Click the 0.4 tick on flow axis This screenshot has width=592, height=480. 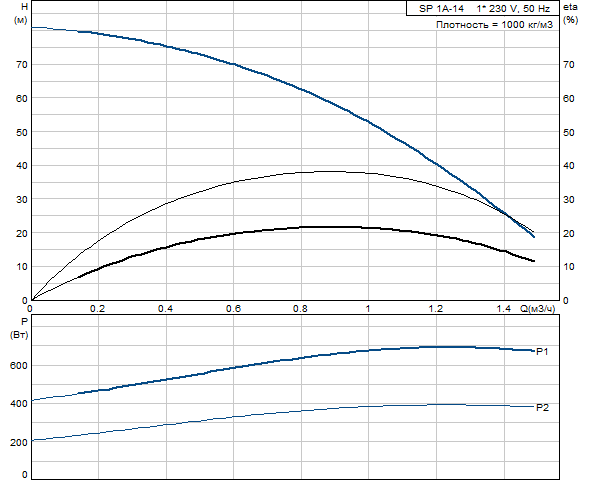click(165, 309)
